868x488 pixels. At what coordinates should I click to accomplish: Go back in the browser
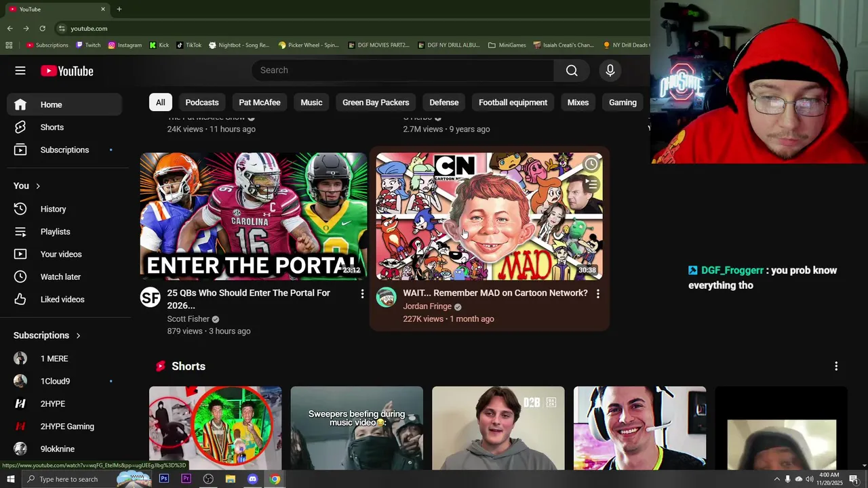[x=9, y=28]
